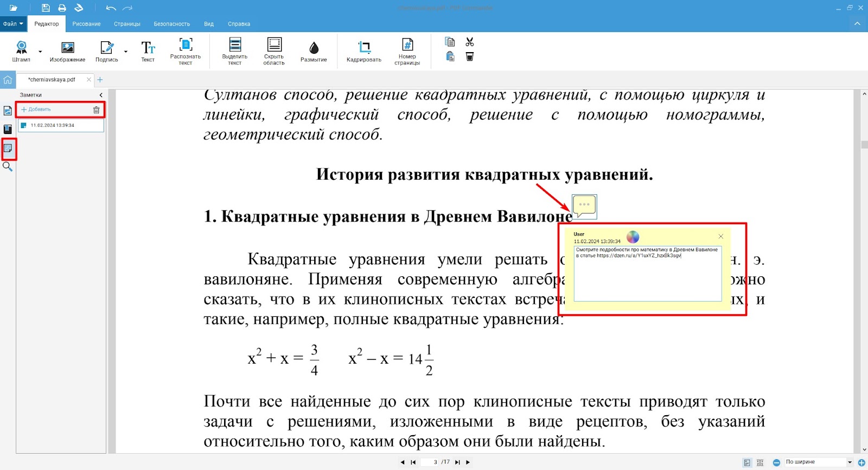Save the document using the floppy icon

pos(46,8)
